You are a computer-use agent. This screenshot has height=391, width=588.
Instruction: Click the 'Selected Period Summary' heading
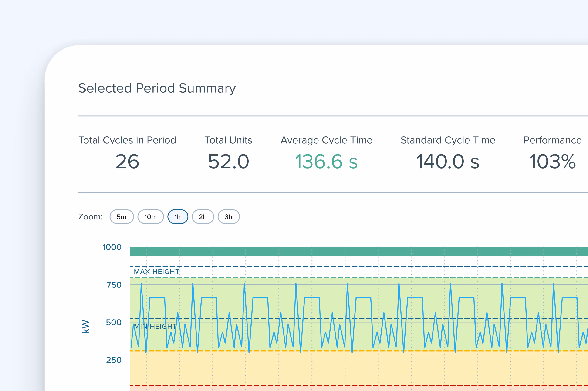(x=157, y=88)
